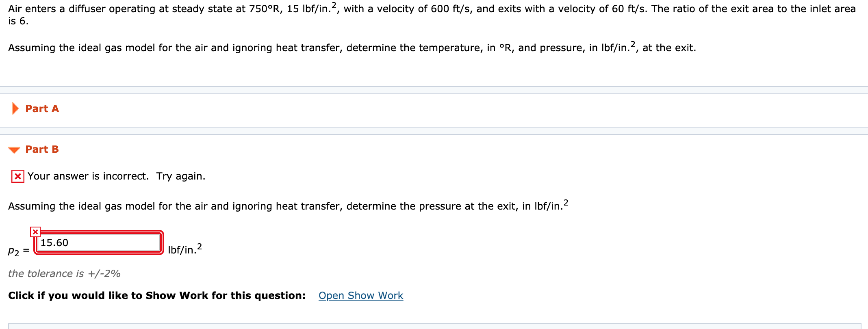Viewport: 868px width, 329px height.
Task: Click the red X incorrect indicator beside feedback message
Action: tap(17, 176)
